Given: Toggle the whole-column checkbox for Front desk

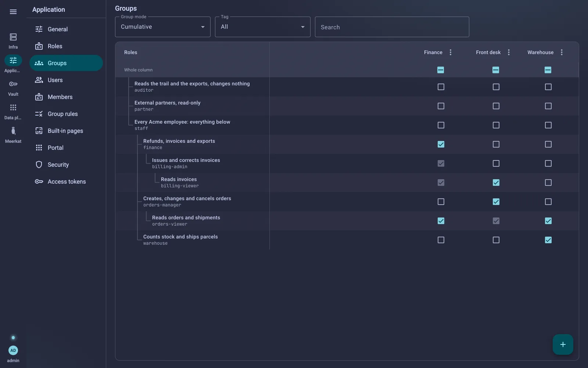Looking at the screenshot, I should 496,70.
